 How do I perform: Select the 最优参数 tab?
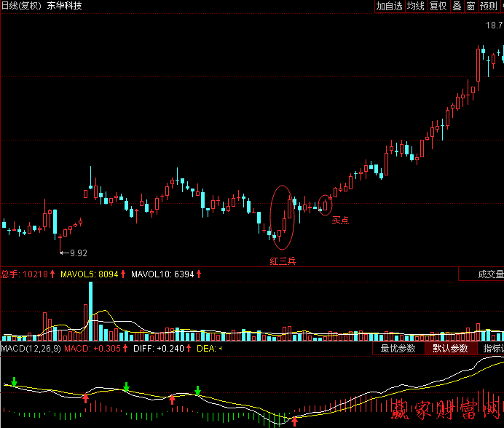(398, 349)
